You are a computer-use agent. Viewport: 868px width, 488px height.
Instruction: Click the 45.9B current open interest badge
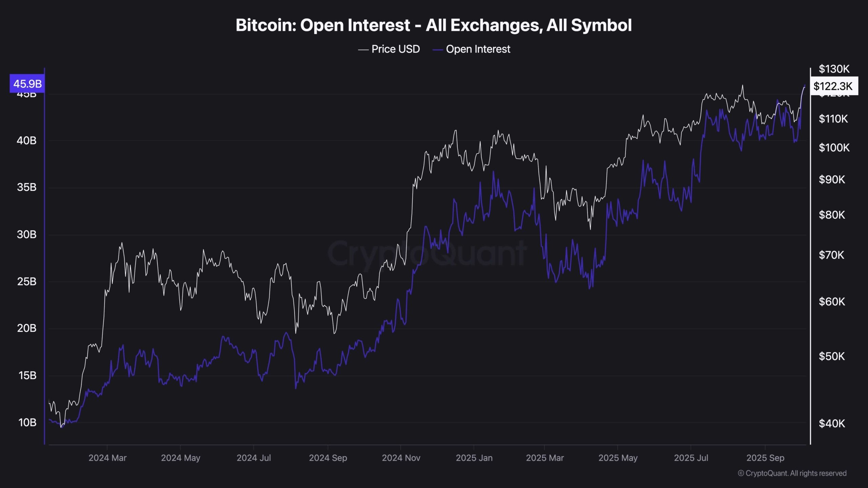coord(27,83)
